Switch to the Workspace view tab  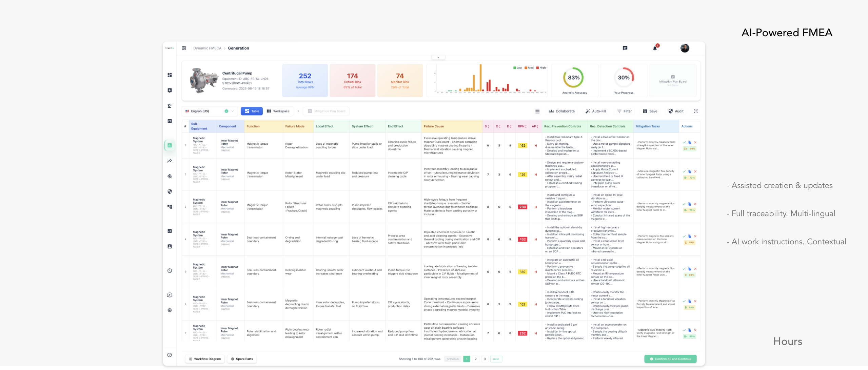pos(278,111)
